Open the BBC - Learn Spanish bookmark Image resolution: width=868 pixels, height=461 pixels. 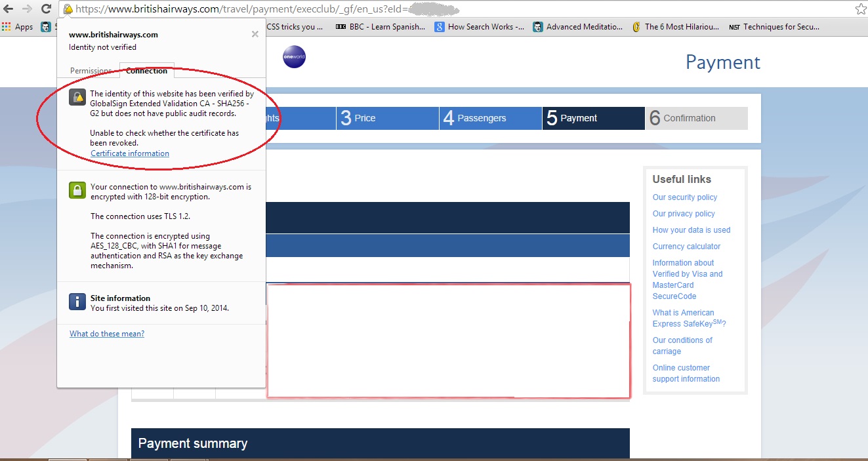(x=381, y=27)
